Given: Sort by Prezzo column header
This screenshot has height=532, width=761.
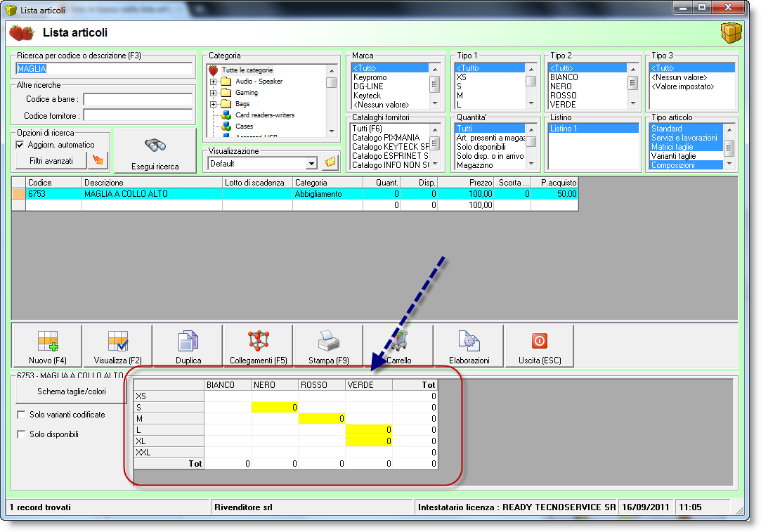Looking at the screenshot, I should (x=466, y=183).
